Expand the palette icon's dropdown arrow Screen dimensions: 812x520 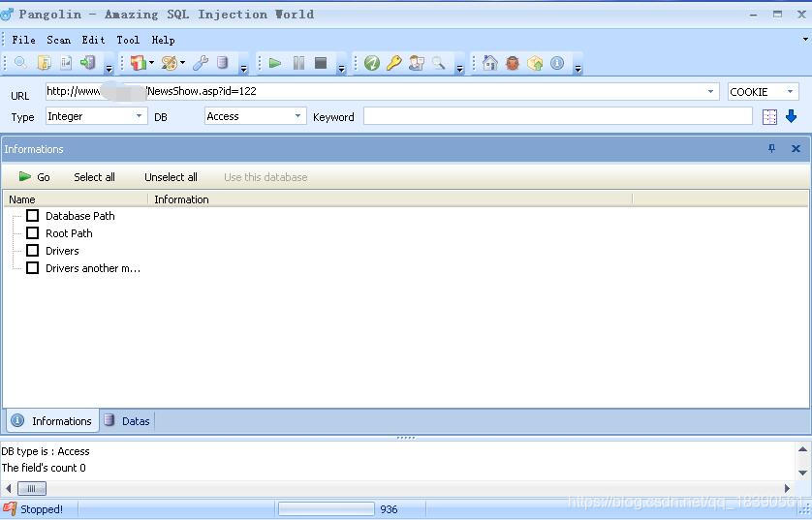click(x=183, y=63)
